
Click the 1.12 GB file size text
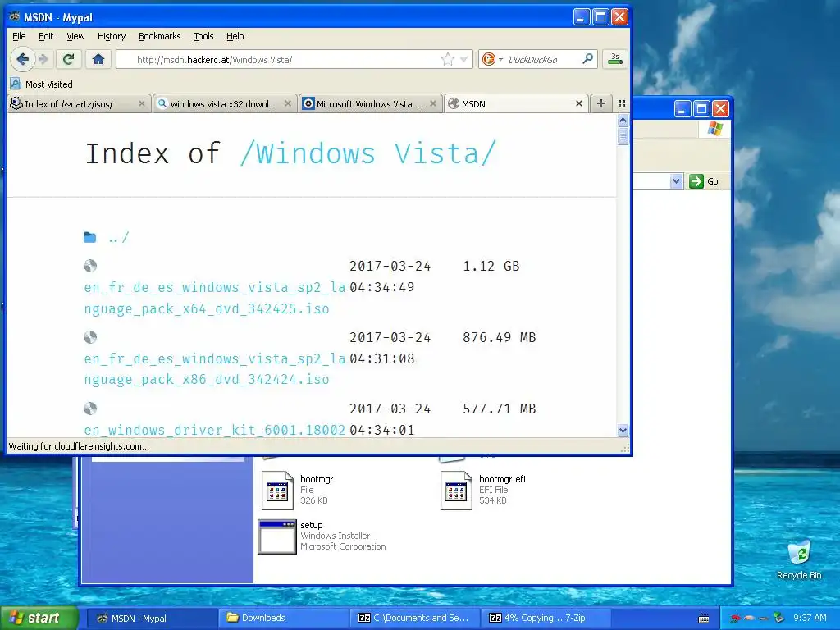pyautogui.click(x=491, y=267)
